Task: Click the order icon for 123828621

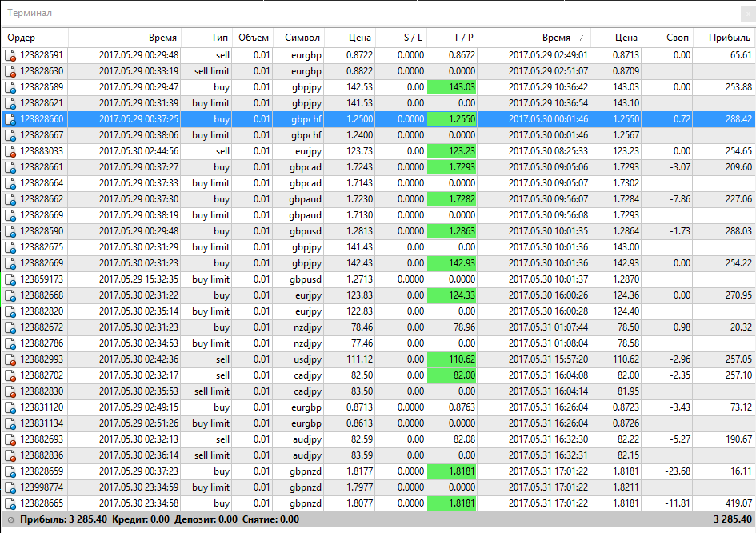Action: [x=10, y=104]
